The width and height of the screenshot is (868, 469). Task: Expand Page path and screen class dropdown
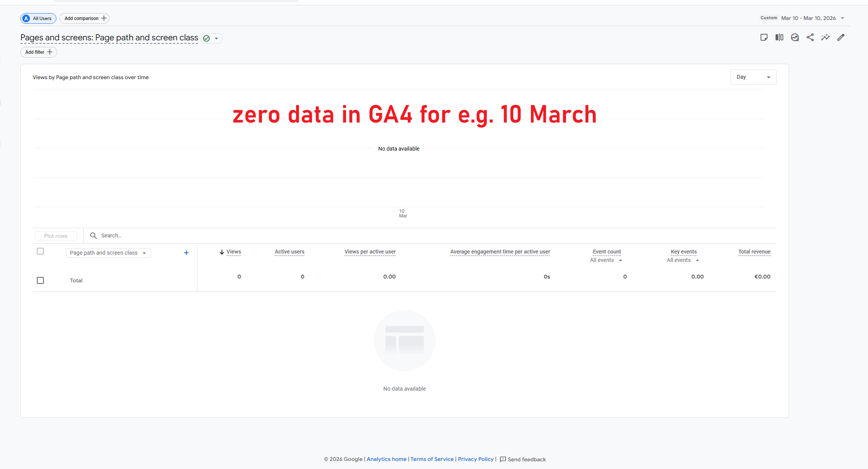coord(108,253)
